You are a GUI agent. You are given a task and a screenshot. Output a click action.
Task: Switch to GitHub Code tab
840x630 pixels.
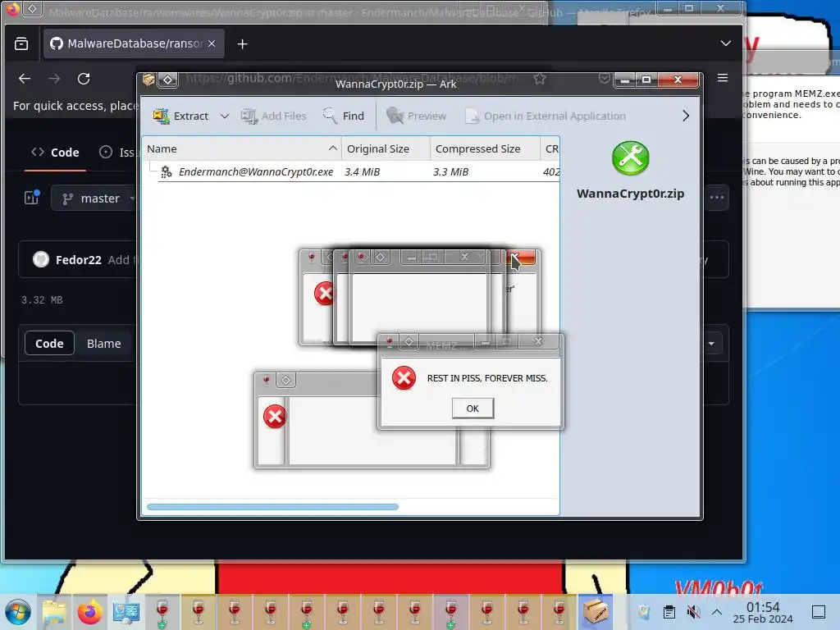[x=55, y=153]
